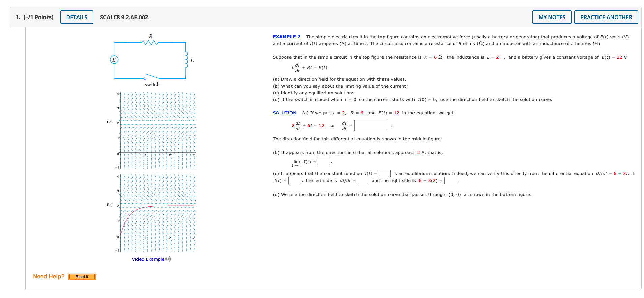This screenshot has width=644, height=298.
Task: Click the 6 − 3(2) answer box
Action: (450, 181)
